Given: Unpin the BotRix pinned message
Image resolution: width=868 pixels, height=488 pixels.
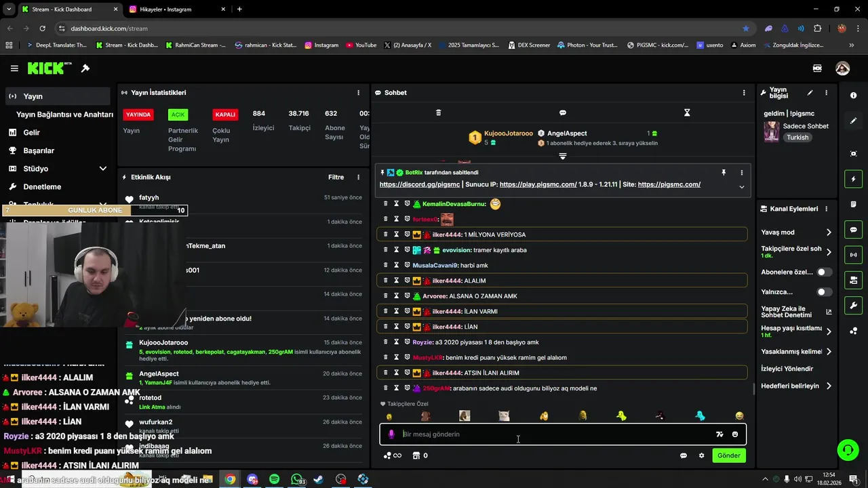Looking at the screenshot, I should pyautogui.click(x=724, y=173).
